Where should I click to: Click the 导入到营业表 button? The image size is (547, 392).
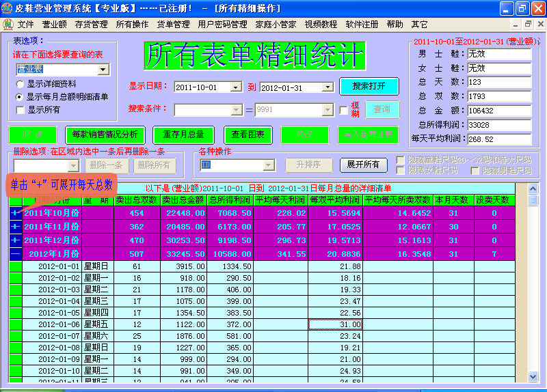[x=368, y=135]
